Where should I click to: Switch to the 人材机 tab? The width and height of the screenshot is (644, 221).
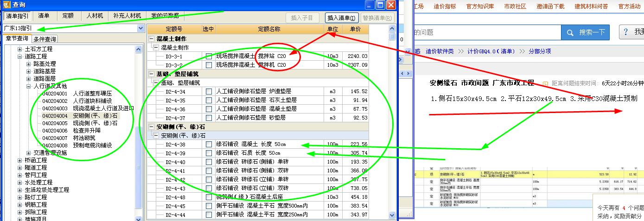(x=94, y=16)
